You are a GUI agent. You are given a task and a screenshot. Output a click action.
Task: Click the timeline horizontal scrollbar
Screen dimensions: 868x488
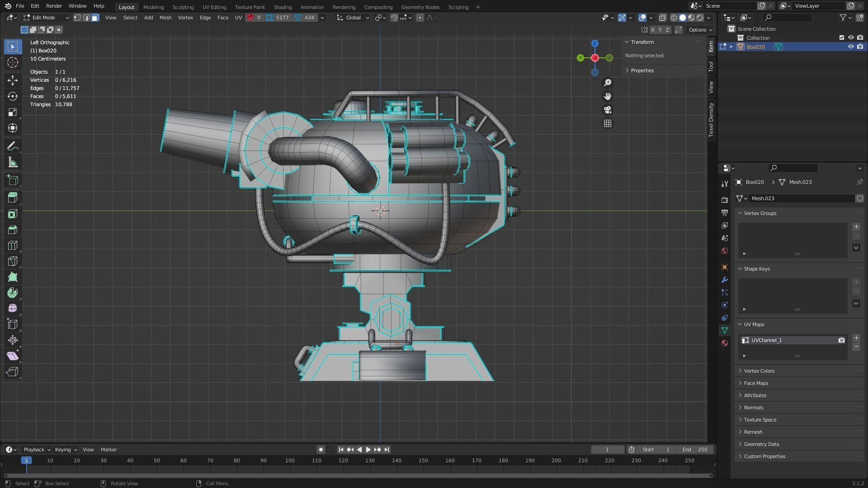tap(358, 475)
